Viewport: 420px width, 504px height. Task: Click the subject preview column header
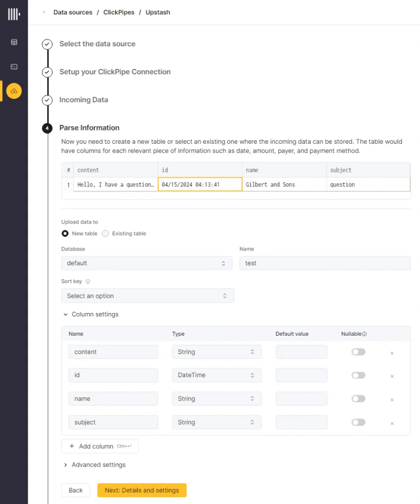click(368, 170)
